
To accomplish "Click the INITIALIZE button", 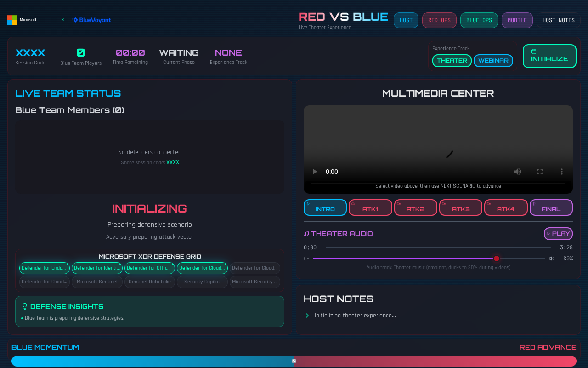I will coord(549,56).
